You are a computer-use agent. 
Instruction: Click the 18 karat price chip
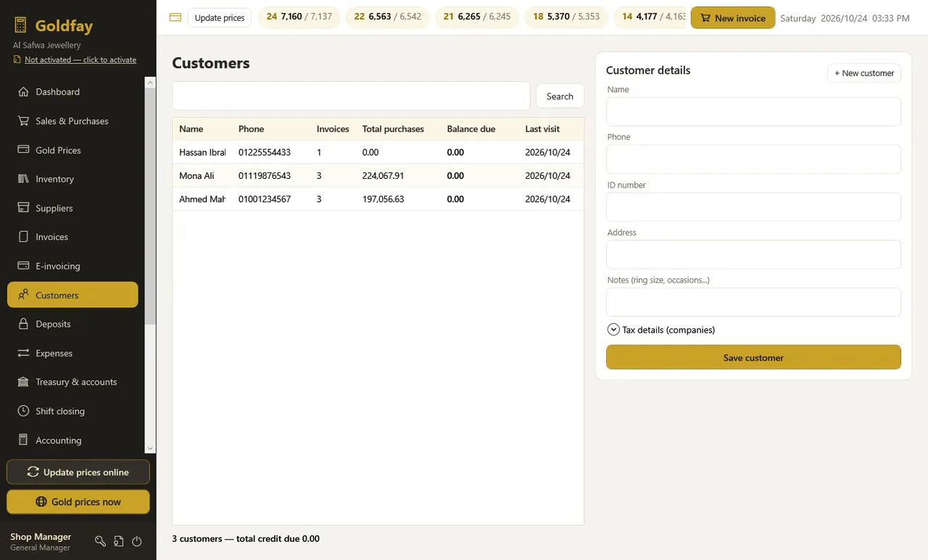566,17
